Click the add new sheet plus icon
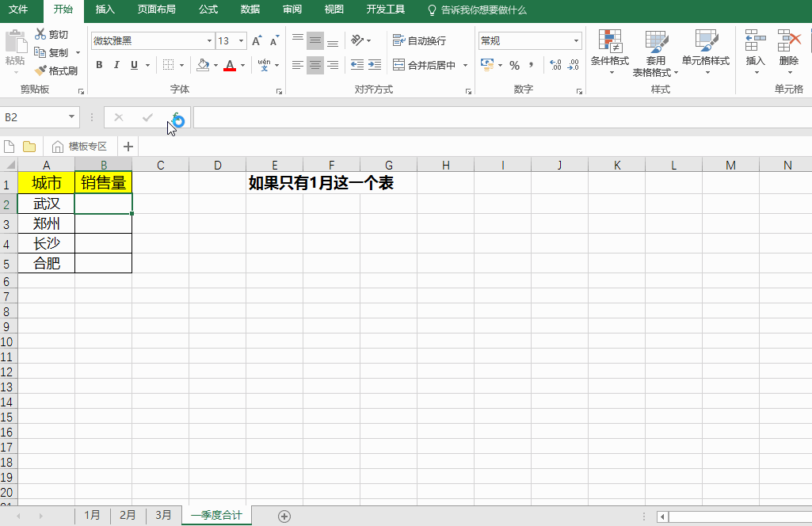 [284, 516]
